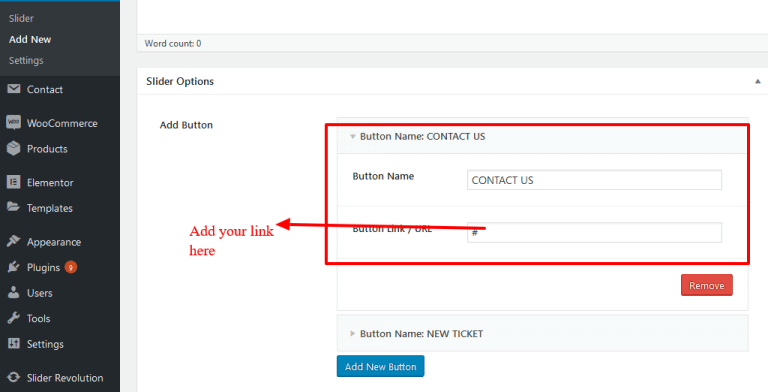Focus the Button Link / URL field
768x392 pixels.
594,232
